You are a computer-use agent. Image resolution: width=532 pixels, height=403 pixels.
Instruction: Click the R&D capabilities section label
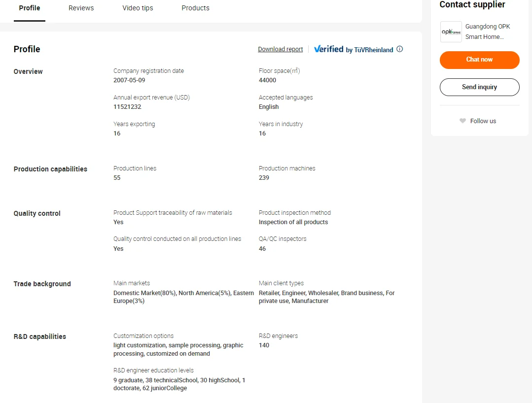click(x=40, y=336)
